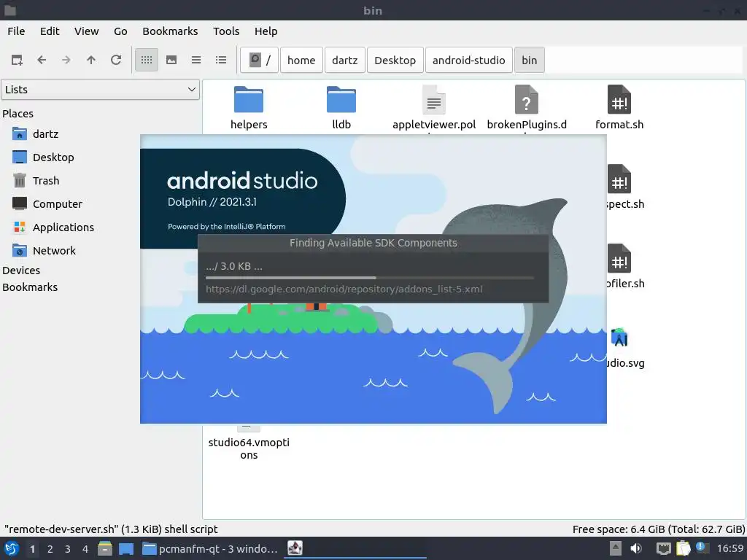Viewport: 747px width, 560px height.
Task: Open the Tools menu
Action: pyautogui.click(x=226, y=31)
